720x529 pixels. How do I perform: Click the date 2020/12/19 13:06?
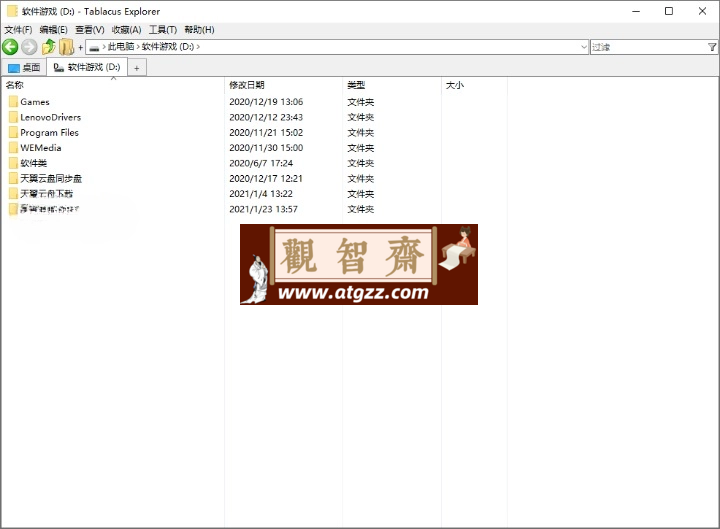tap(266, 102)
